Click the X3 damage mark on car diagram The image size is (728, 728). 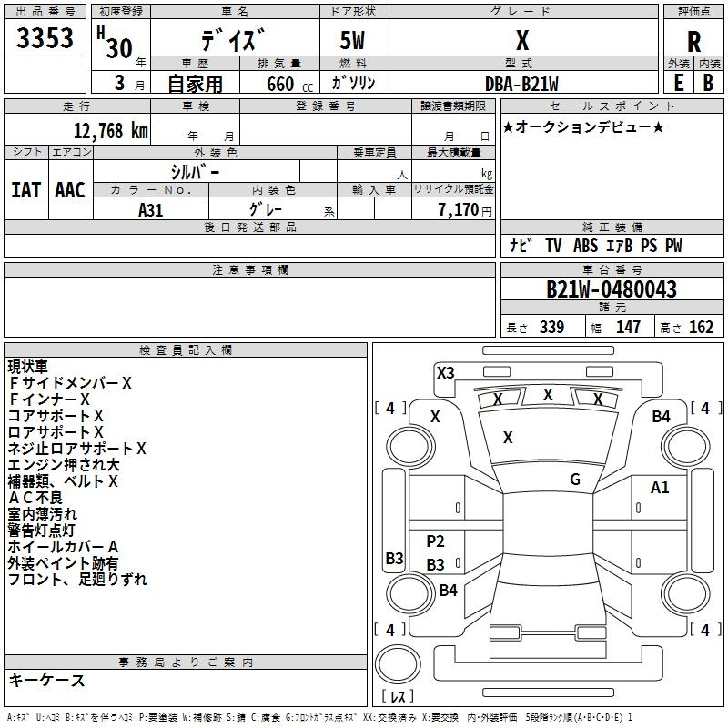click(x=445, y=372)
